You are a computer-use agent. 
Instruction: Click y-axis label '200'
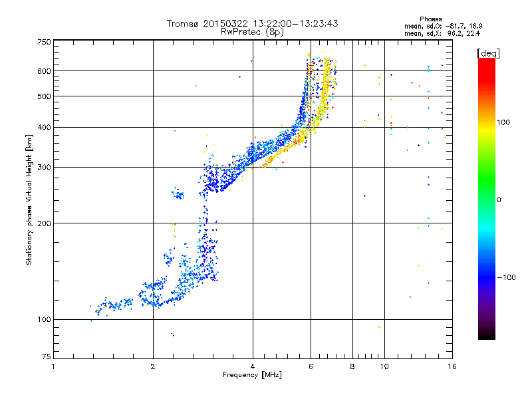44,223
